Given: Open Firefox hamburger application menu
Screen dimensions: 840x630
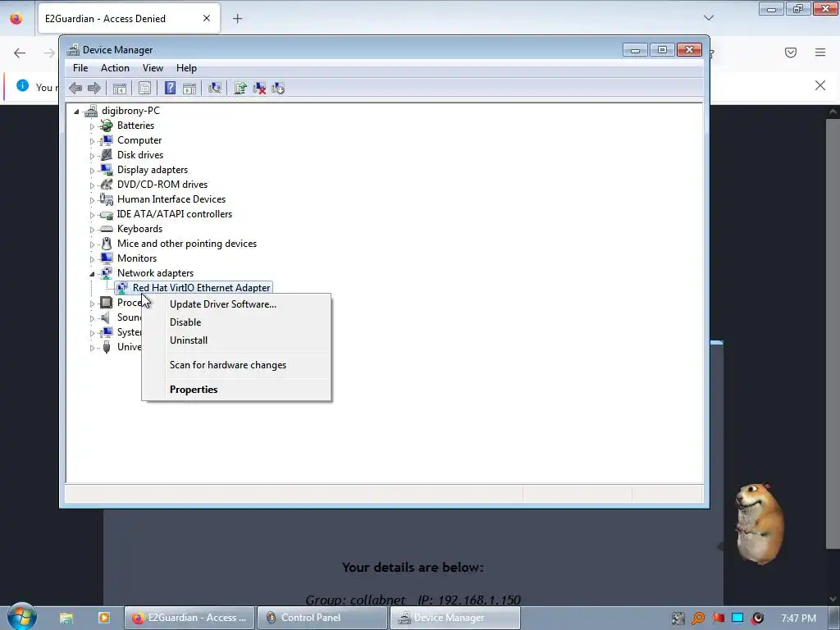Looking at the screenshot, I should 820,52.
